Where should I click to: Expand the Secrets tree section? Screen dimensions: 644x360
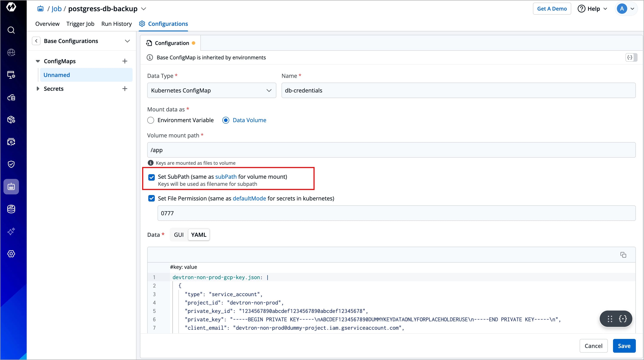[38, 89]
